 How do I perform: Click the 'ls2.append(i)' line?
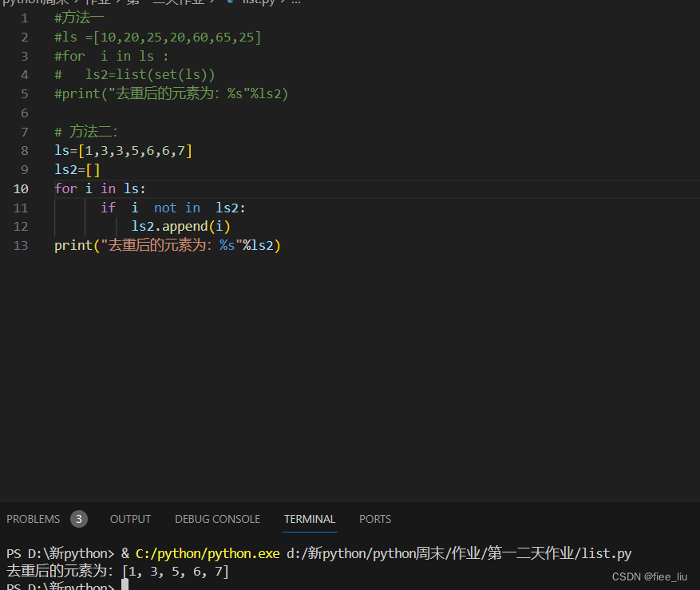[181, 227]
